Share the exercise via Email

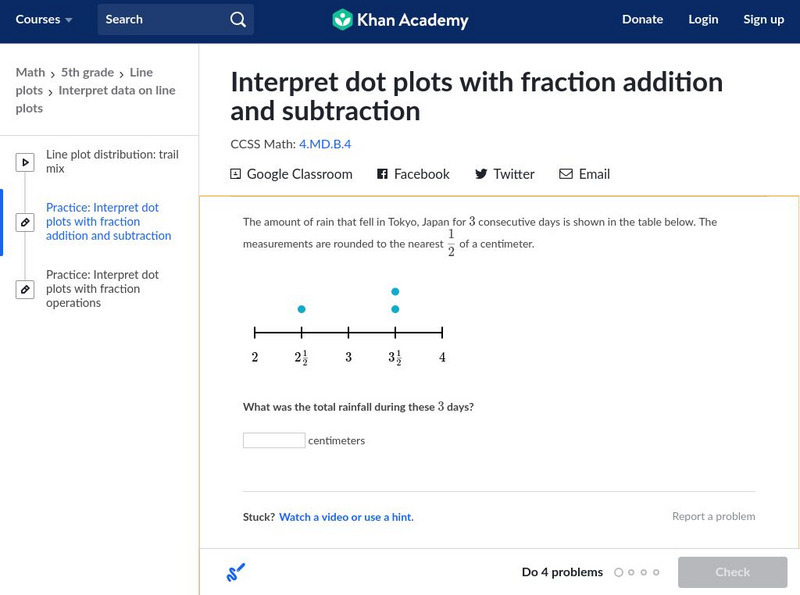(x=584, y=174)
